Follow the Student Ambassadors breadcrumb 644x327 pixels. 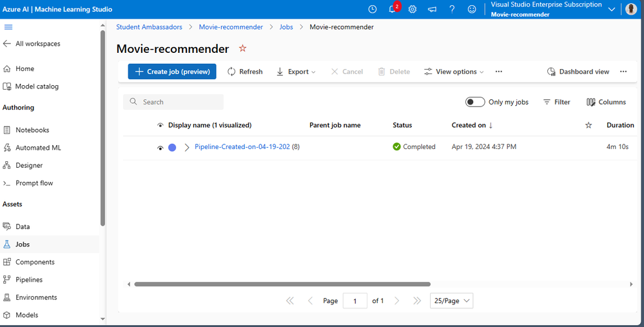pyautogui.click(x=149, y=26)
